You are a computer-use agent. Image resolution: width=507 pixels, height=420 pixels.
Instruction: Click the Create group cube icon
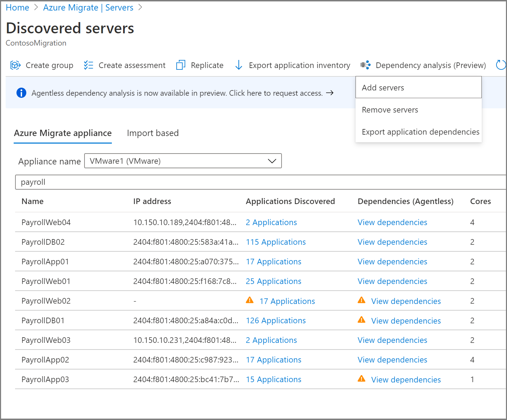pos(15,65)
